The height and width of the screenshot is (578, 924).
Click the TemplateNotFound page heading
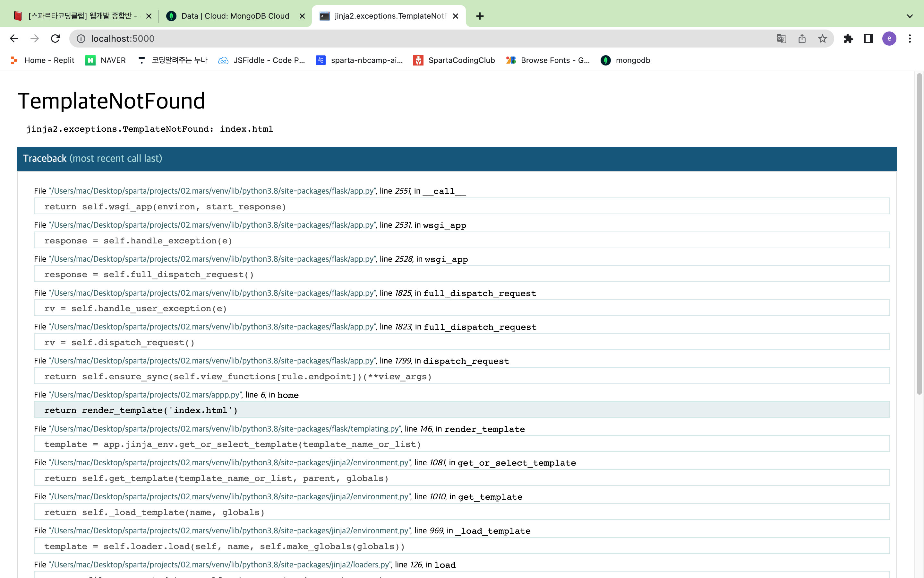tap(112, 101)
